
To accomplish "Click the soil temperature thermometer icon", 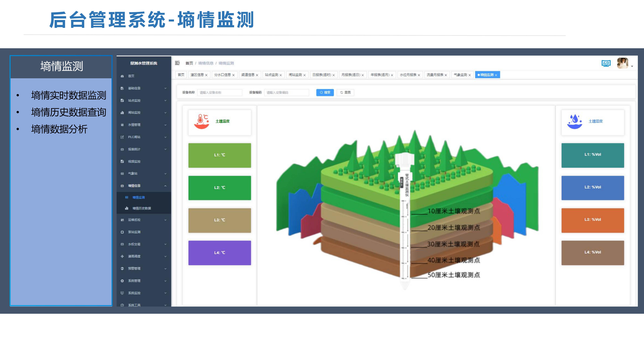I will [202, 121].
